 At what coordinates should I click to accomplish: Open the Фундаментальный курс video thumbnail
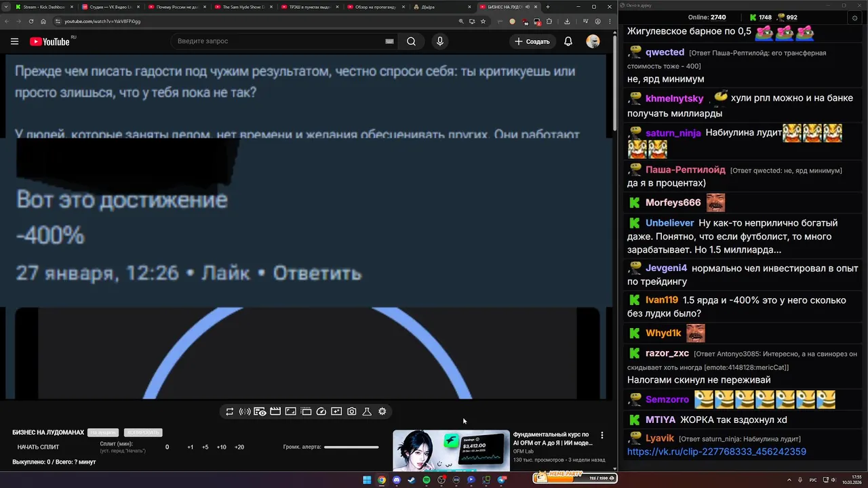pos(451,450)
